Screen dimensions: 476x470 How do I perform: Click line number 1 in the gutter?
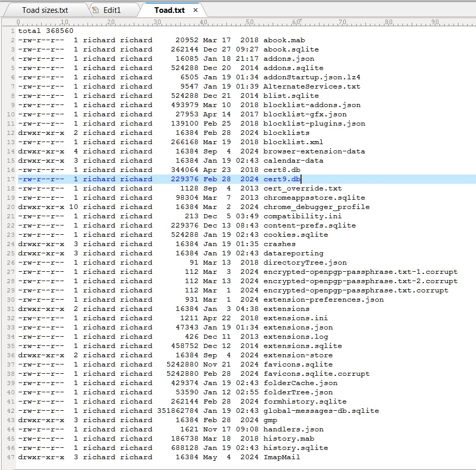click(12, 31)
